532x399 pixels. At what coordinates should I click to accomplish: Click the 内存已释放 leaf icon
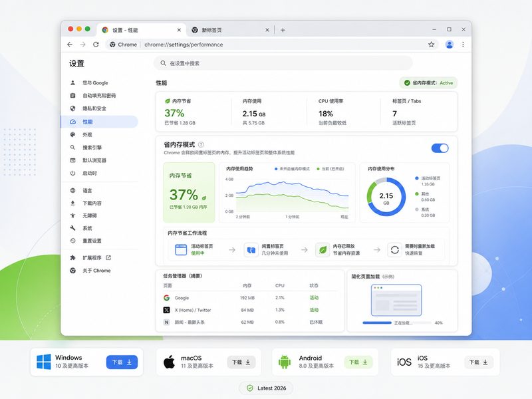point(323,250)
